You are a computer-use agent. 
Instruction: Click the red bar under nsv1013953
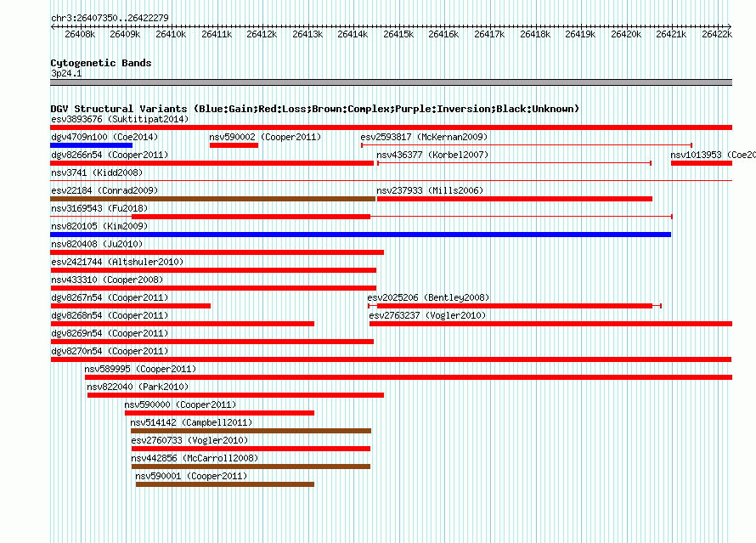coord(702,163)
